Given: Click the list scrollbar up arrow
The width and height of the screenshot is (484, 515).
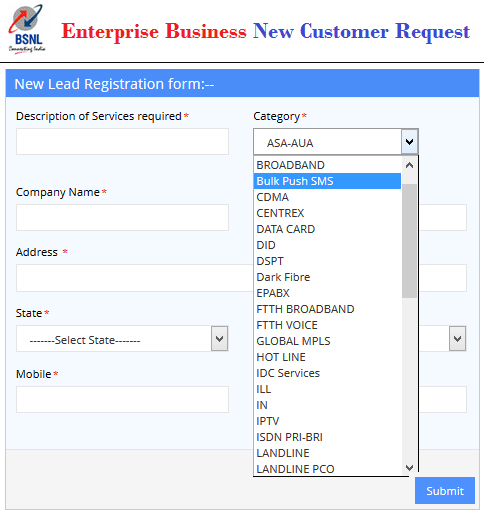Looking at the screenshot, I should tap(409, 165).
